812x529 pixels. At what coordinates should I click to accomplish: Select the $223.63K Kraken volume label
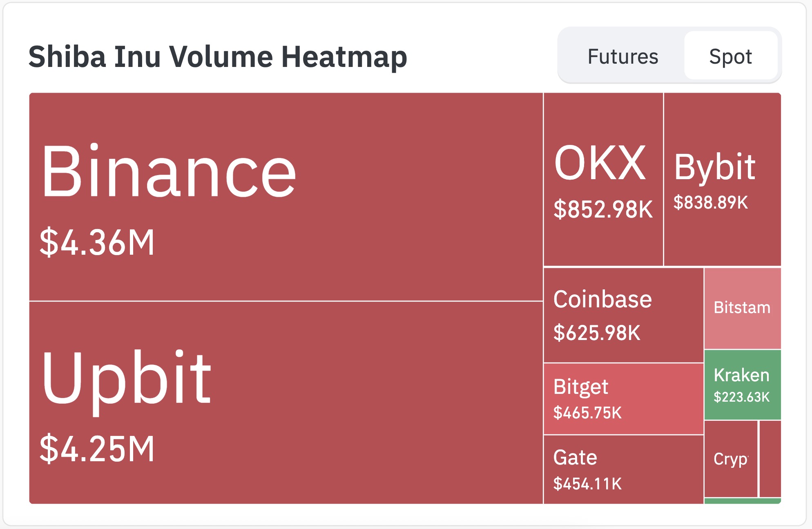point(741,397)
